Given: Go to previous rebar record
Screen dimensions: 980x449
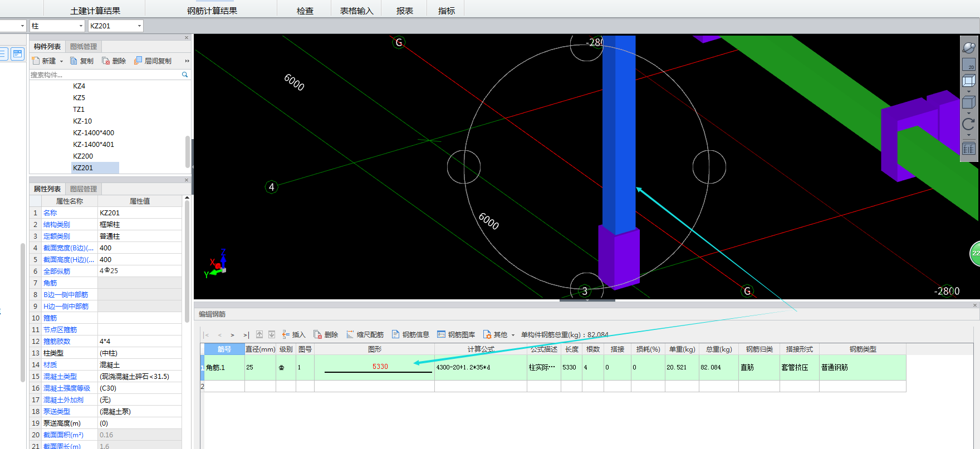Looking at the screenshot, I should 220,335.
